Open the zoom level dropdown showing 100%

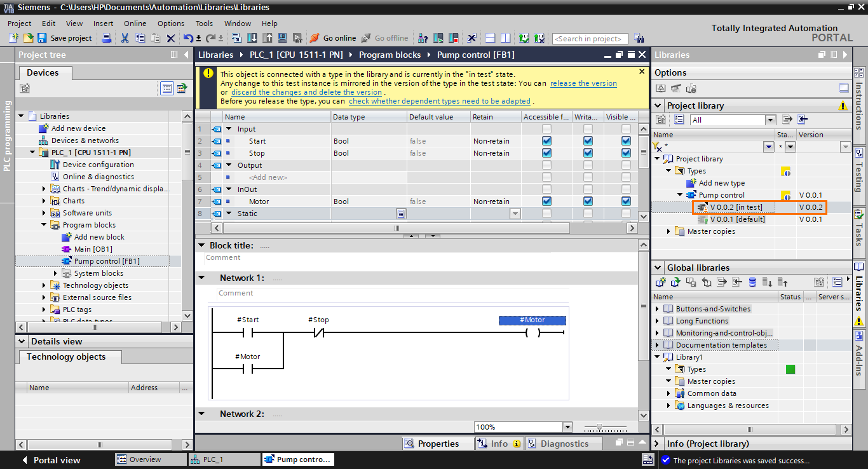[568, 426]
